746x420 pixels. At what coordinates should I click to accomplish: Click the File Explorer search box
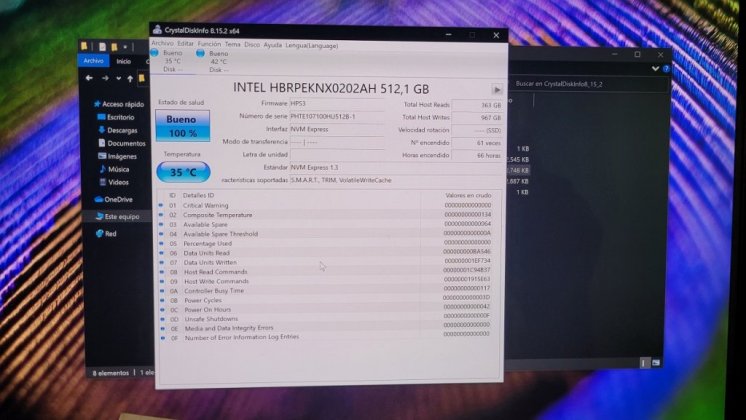point(589,84)
